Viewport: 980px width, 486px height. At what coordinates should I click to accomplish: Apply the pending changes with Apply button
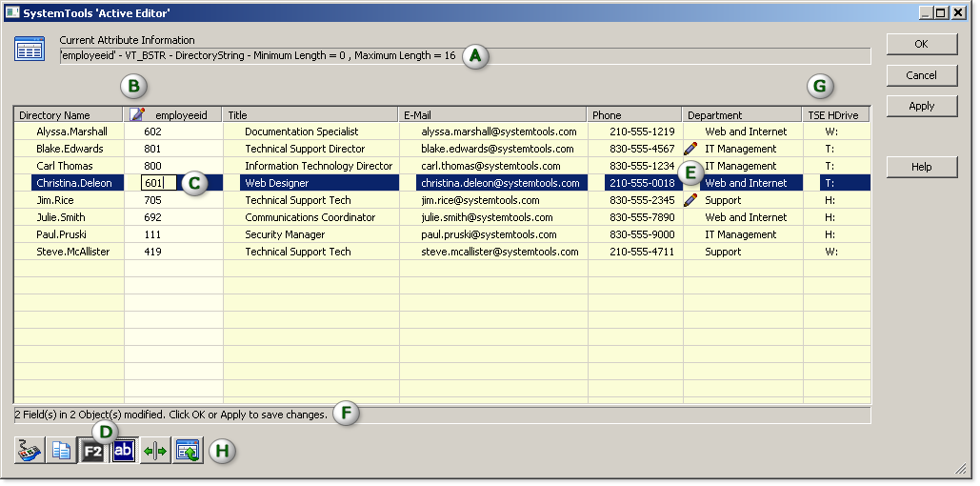click(921, 106)
